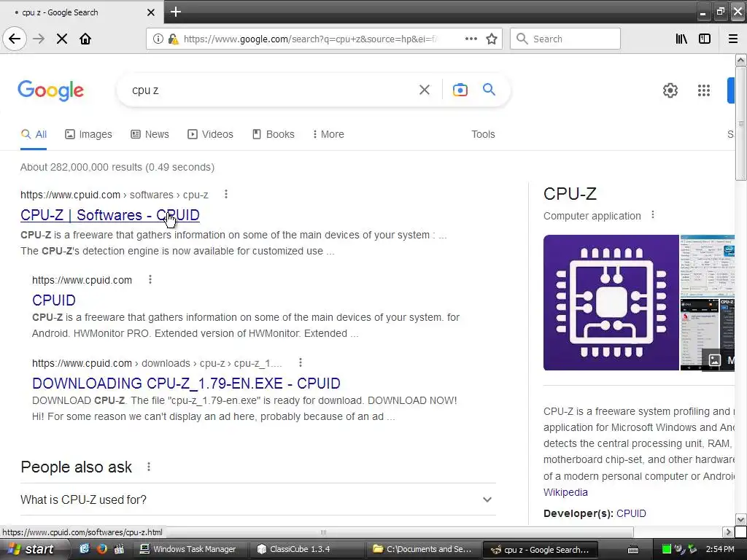Open the CPUID developer link

631,513
